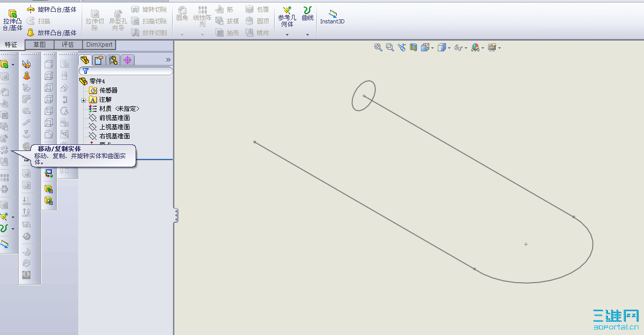The height and width of the screenshot is (335, 644).
Task: Open the DimXpertManager tab icon
Action: tap(127, 60)
